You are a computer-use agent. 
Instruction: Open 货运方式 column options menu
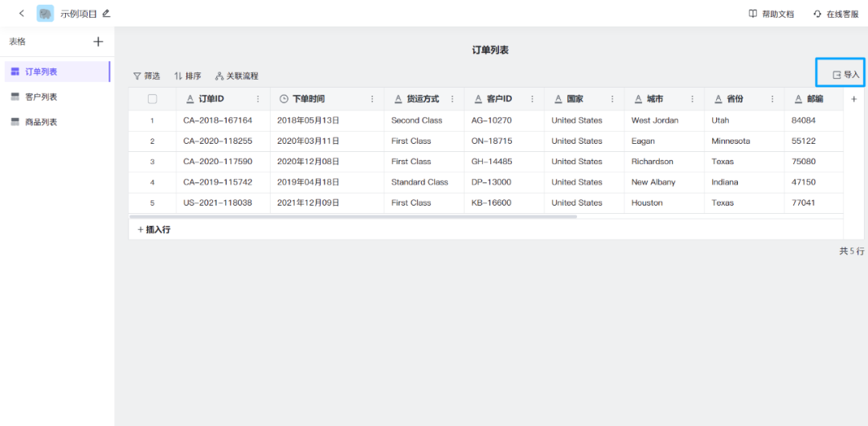[x=452, y=99]
